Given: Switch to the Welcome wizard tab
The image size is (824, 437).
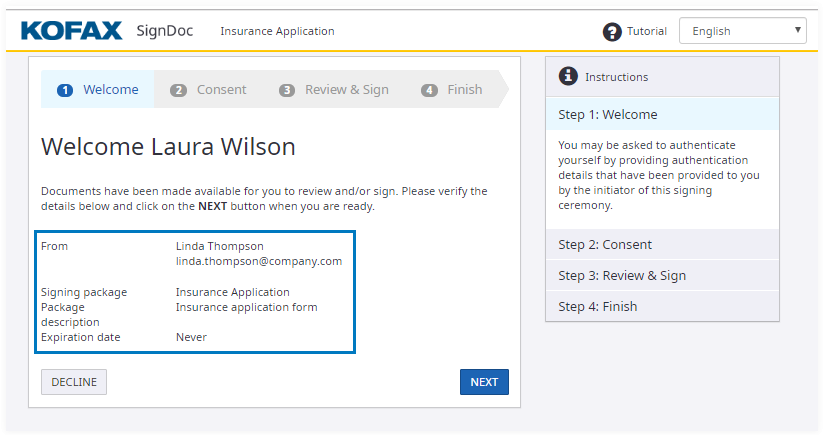Looking at the screenshot, I should (110, 90).
